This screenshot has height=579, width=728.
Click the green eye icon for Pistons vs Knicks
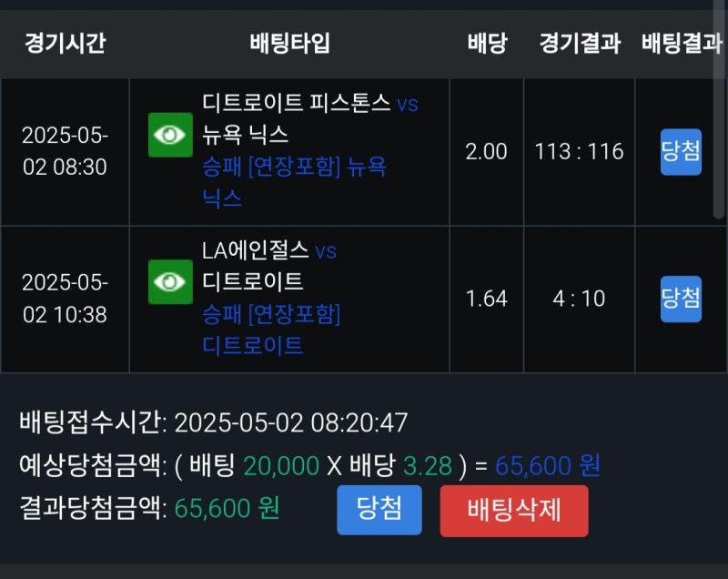(x=170, y=135)
